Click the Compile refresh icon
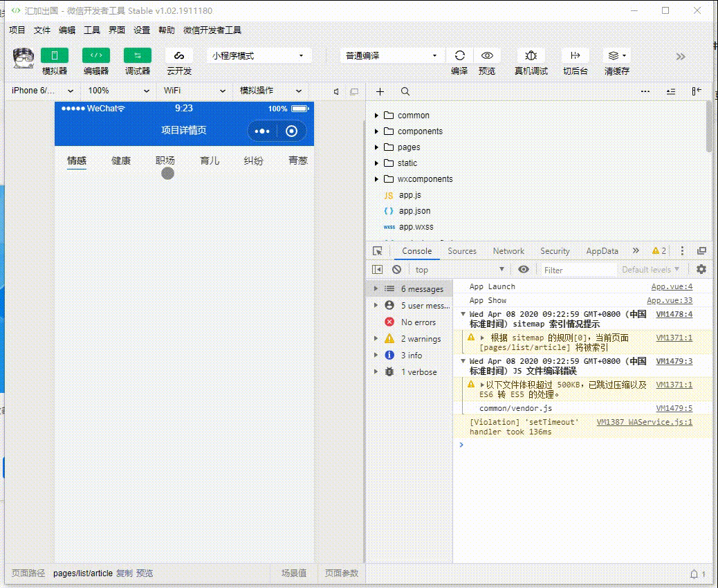Screen dimensions: 718x588 click(459, 56)
